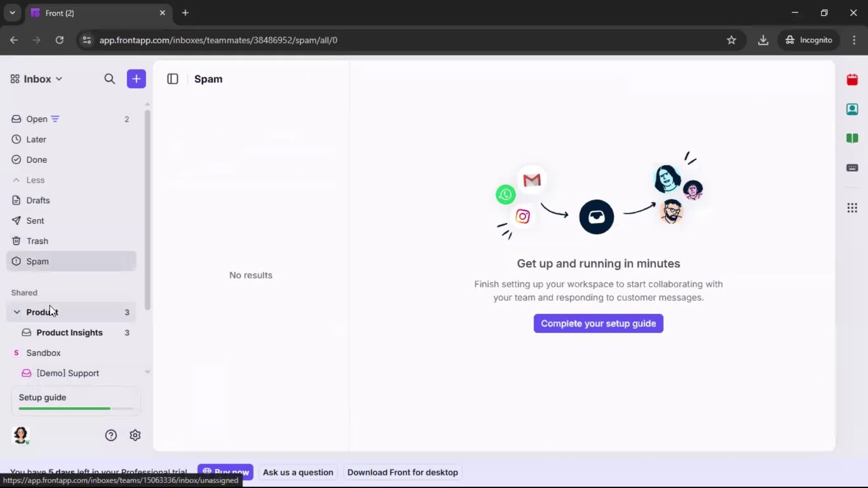Open Download Front for desktop link
This screenshot has height=488, width=868.
[x=402, y=472]
